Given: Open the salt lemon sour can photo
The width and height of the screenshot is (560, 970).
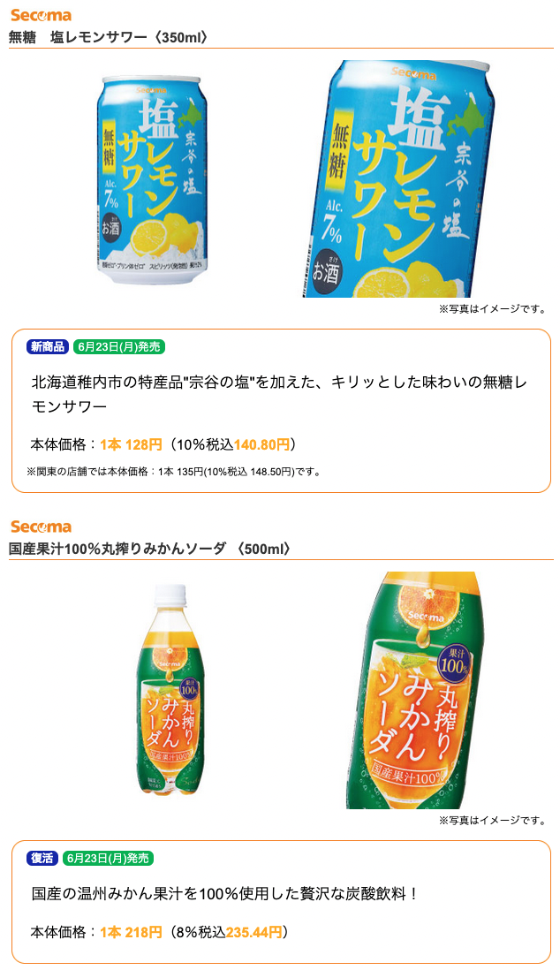Looking at the screenshot, I should tap(150, 178).
